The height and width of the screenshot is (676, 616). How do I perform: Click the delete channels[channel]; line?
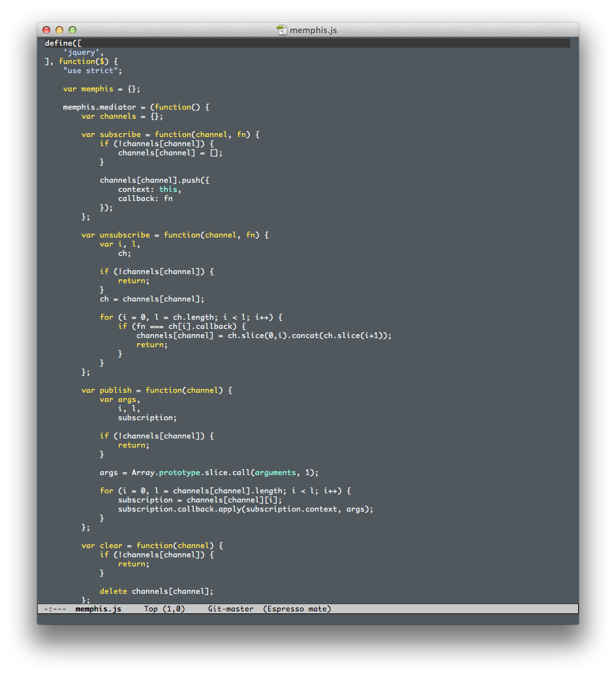tap(157, 591)
